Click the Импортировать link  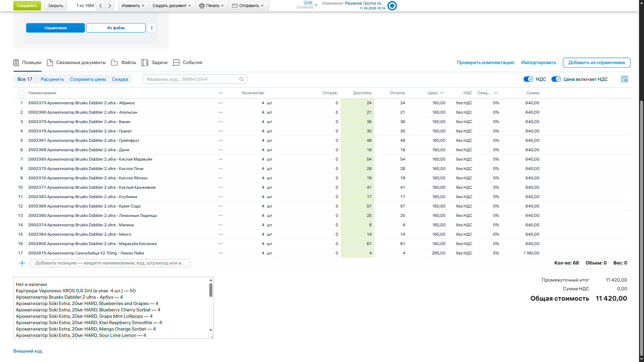pos(538,63)
